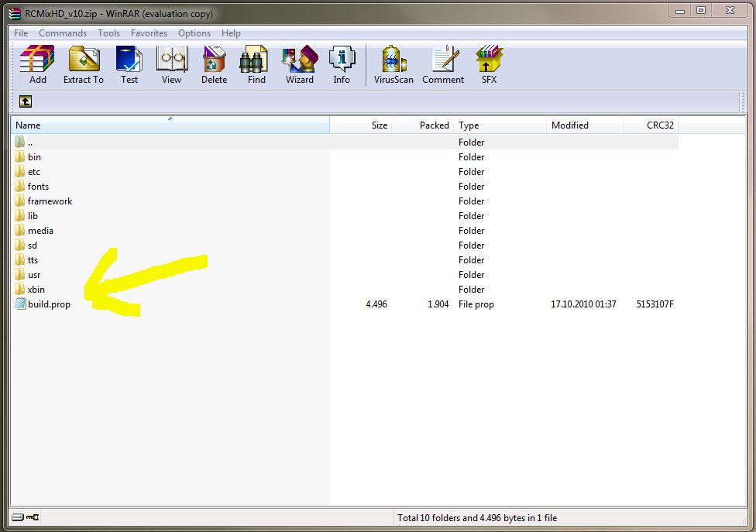This screenshot has height=532, width=756.
Task: Click the Test archive icon
Action: pyautogui.click(x=129, y=59)
